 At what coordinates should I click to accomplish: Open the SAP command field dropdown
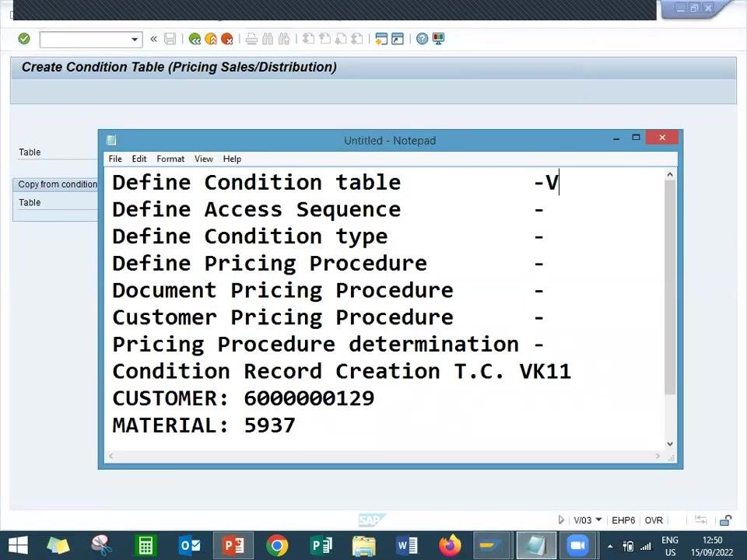135,40
